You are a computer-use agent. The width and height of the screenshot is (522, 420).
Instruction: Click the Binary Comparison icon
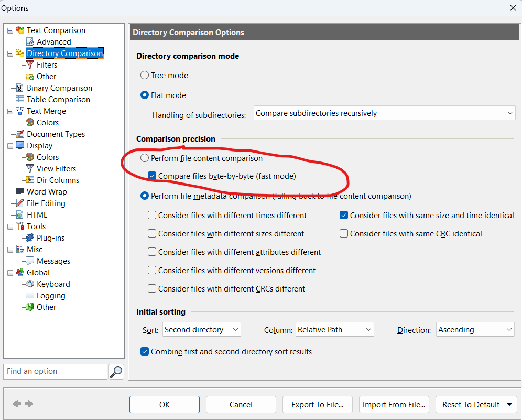click(x=20, y=88)
